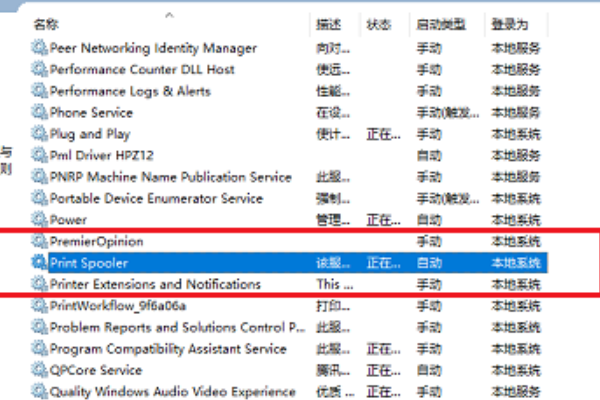Image resolution: width=600 pixels, height=400 pixels.
Task: Select PNRP Machine Name Publication Service
Action: [170, 177]
